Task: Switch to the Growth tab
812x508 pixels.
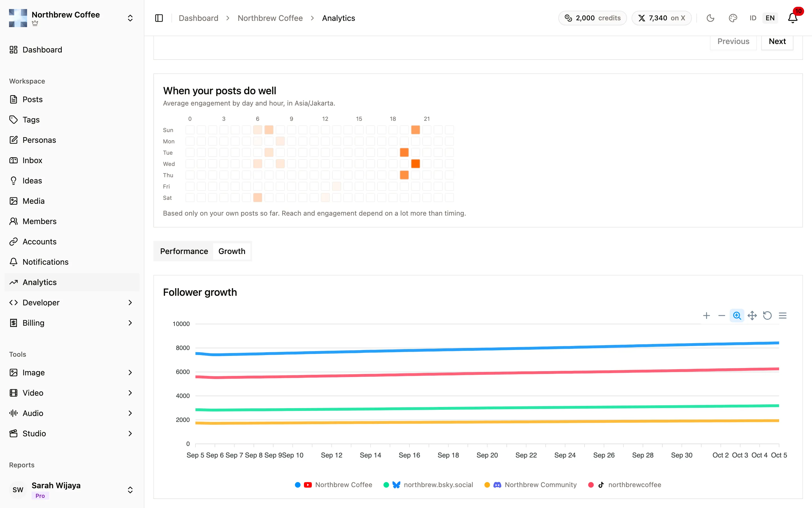Action: point(231,251)
